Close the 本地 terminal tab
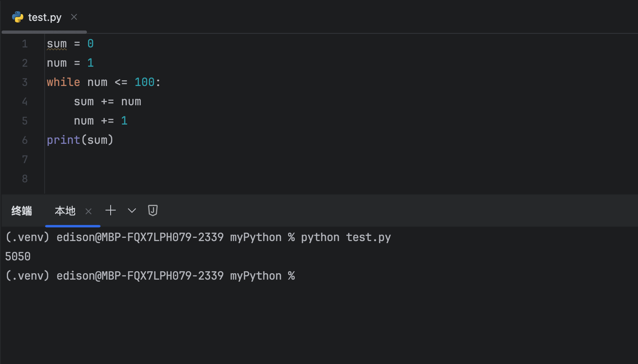638x364 pixels. 89,211
